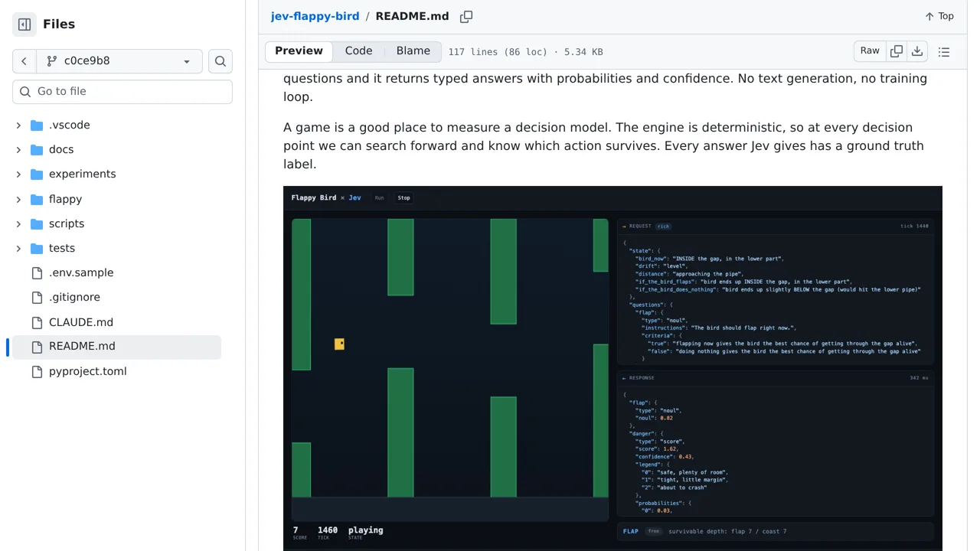Click the pyproject.toml file icon
Viewport: 980px width, 551px height.
point(37,371)
